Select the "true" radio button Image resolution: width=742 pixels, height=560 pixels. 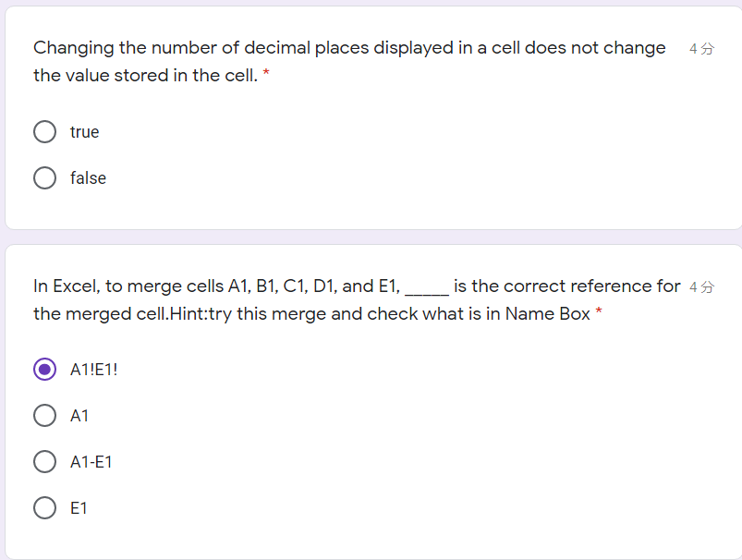[x=44, y=131]
